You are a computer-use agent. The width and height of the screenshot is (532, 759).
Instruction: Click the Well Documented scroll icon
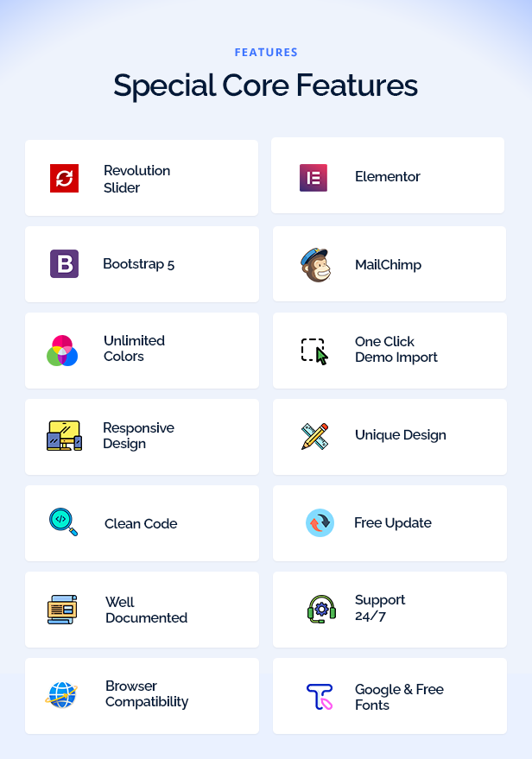[x=62, y=610]
